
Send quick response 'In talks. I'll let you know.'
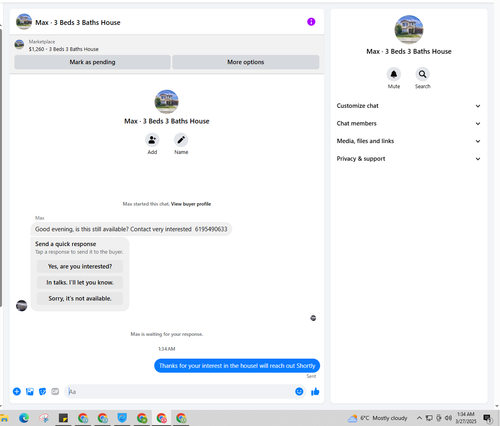[80, 282]
